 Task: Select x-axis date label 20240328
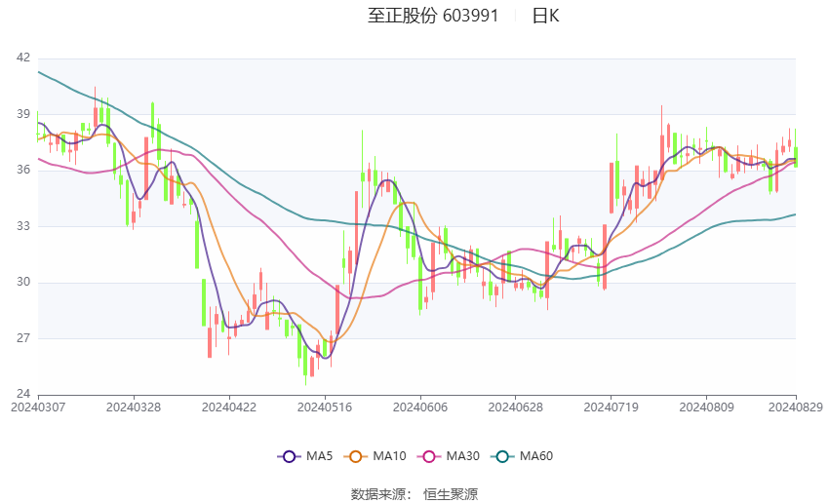(134, 407)
